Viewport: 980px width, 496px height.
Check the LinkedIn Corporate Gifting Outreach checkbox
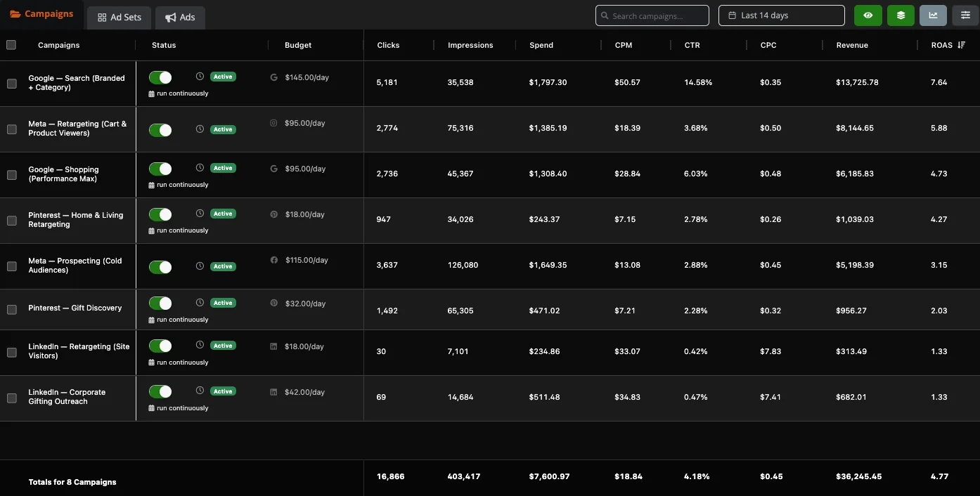[x=12, y=398]
